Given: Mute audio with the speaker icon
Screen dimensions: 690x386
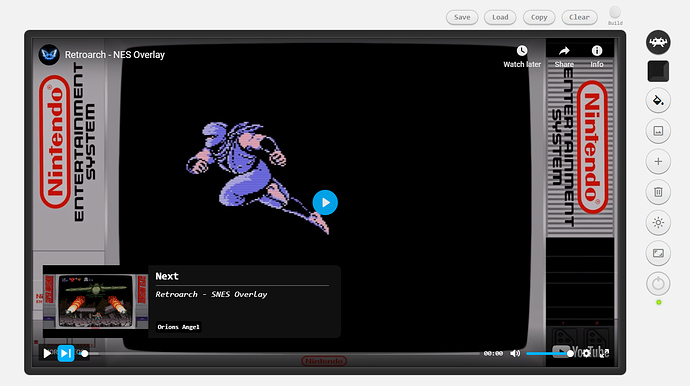Looking at the screenshot, I should [x=515, y=353].
